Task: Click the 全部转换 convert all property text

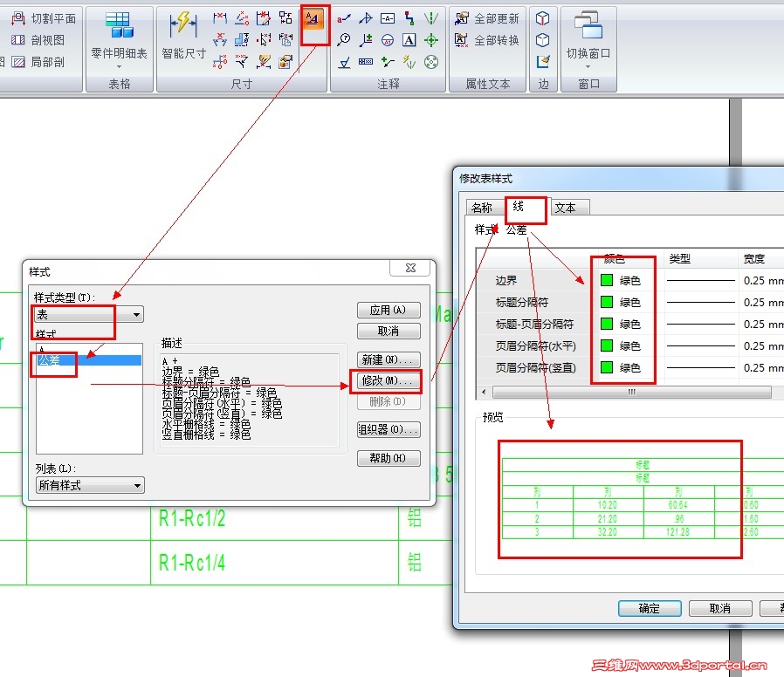Action: 487,40
